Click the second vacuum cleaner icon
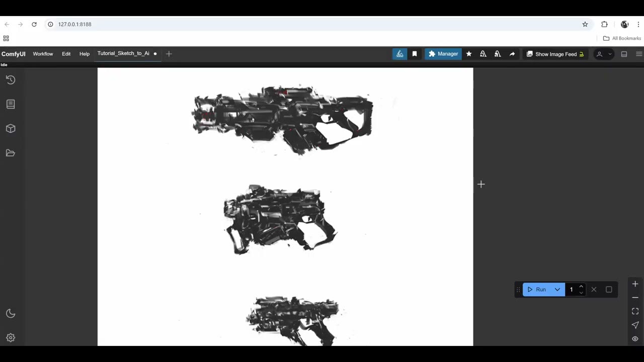 (498, 54)
